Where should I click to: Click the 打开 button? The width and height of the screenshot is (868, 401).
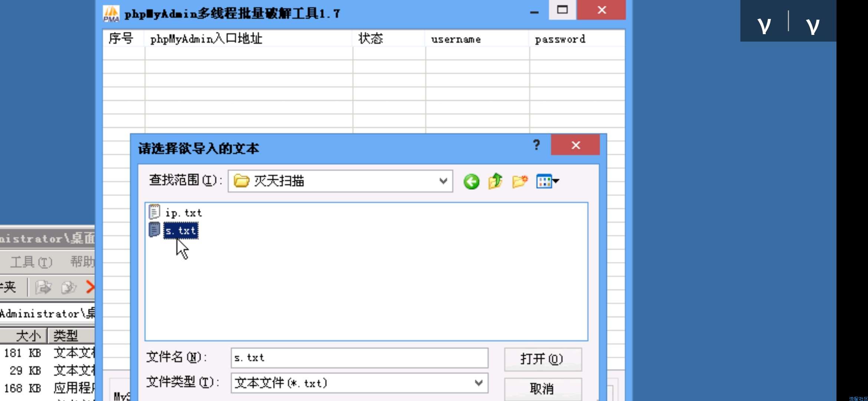point(543,359)
